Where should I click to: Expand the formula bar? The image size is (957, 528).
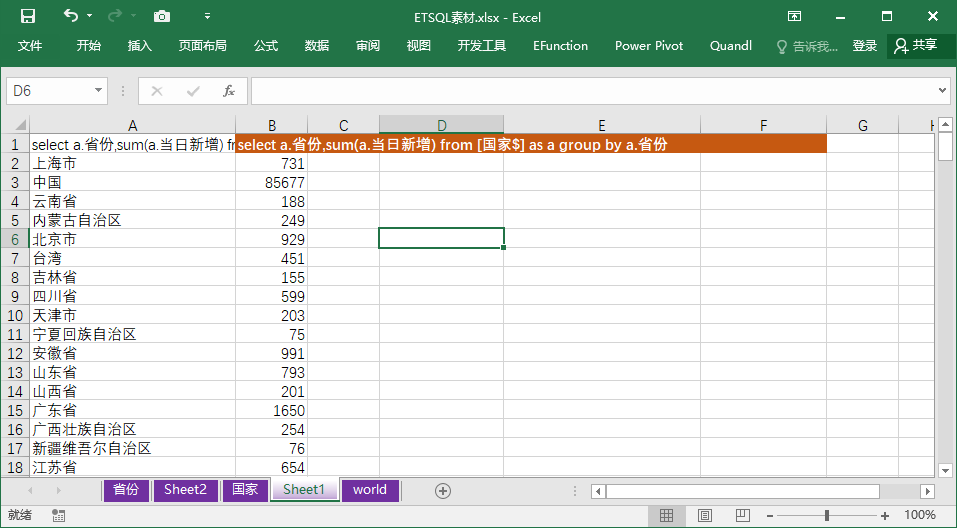point(942,91)
